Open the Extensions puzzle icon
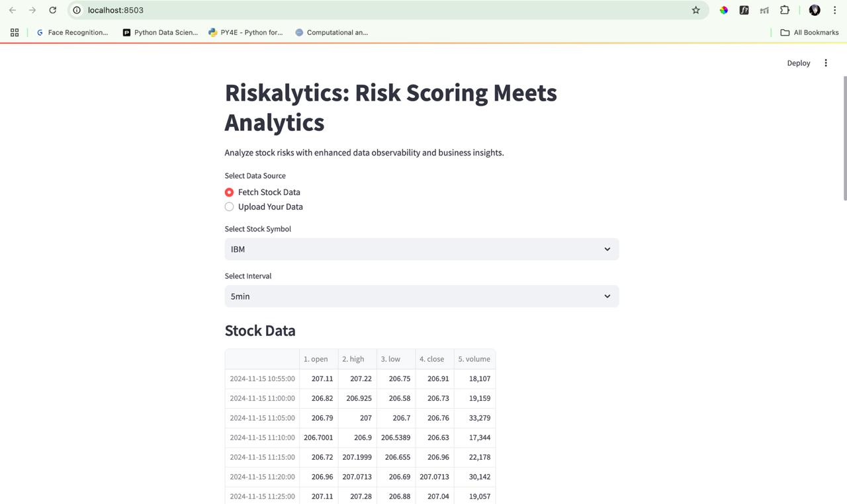This screenshot has height=504, width=847. 785,10
